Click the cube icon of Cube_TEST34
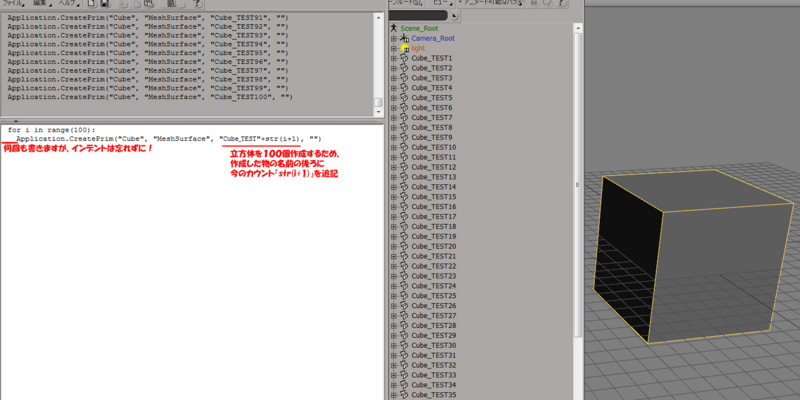800x400 pixels. 404,385
